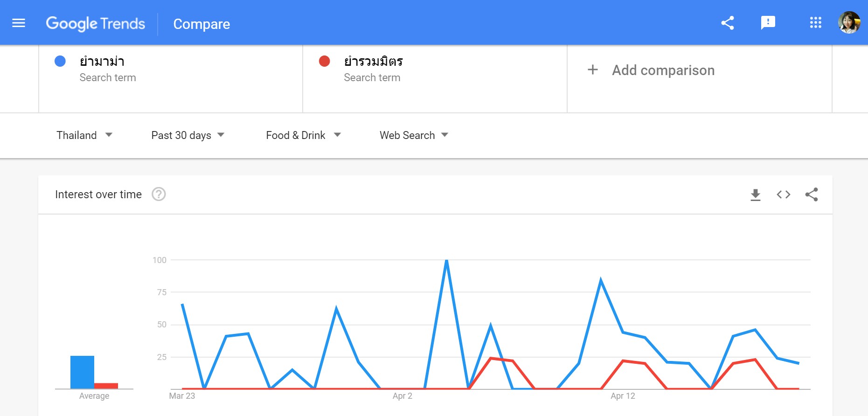Image resolution: width=868 pixels, height=416 pixels.
Task: Click the Google Trends logo
Action: coord(96,23)
